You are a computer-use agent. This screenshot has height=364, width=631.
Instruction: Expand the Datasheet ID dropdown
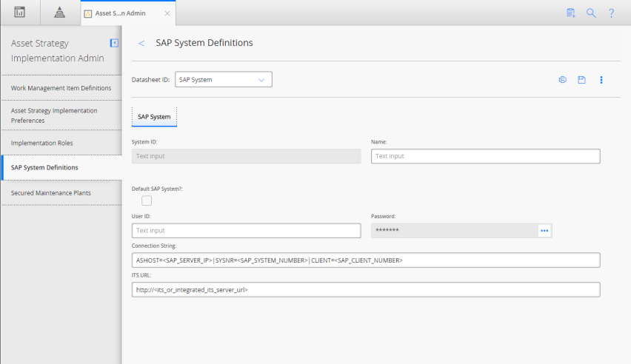tap(224, 80)
